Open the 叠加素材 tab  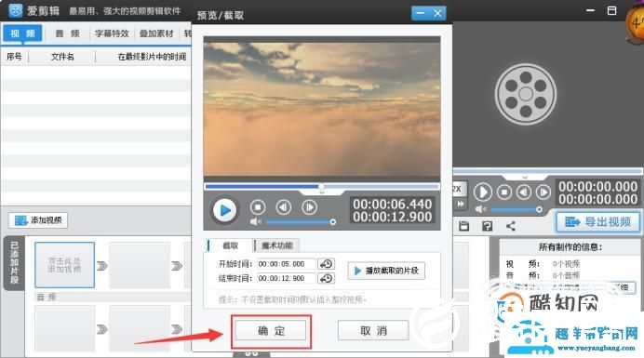pyautogui.click(x=156, y=33)
